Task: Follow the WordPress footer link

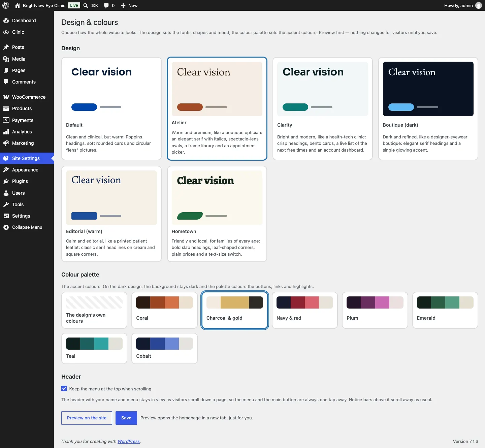Action: click(129, 441)
